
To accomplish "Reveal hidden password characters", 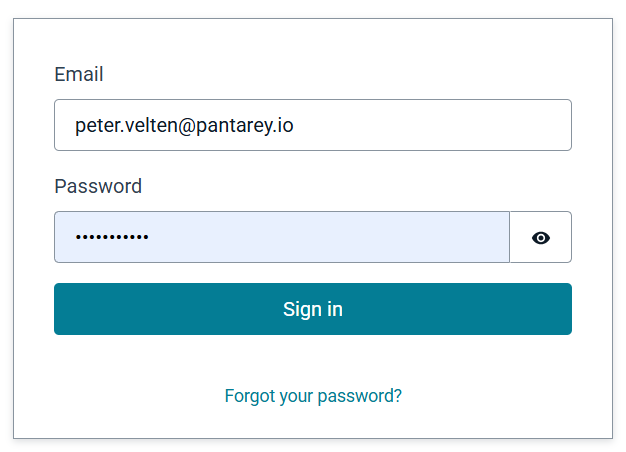I will click(541, 238).
